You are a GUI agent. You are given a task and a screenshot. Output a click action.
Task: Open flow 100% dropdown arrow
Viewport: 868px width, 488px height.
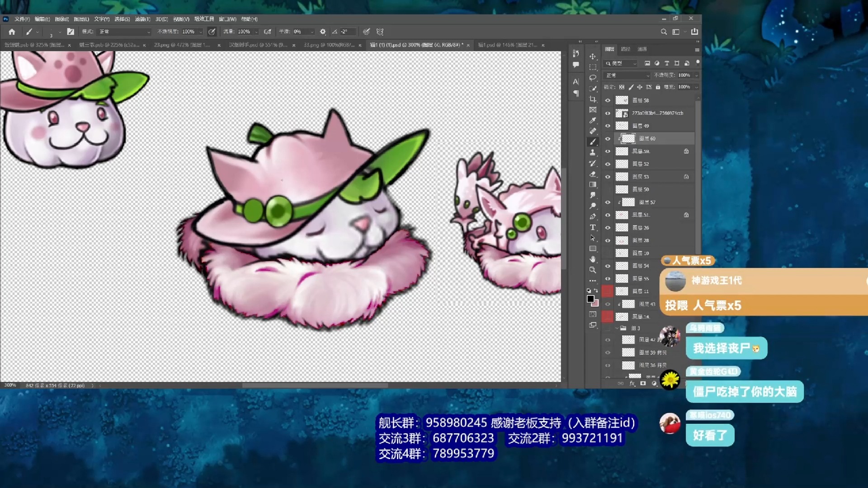click(256, 32)
